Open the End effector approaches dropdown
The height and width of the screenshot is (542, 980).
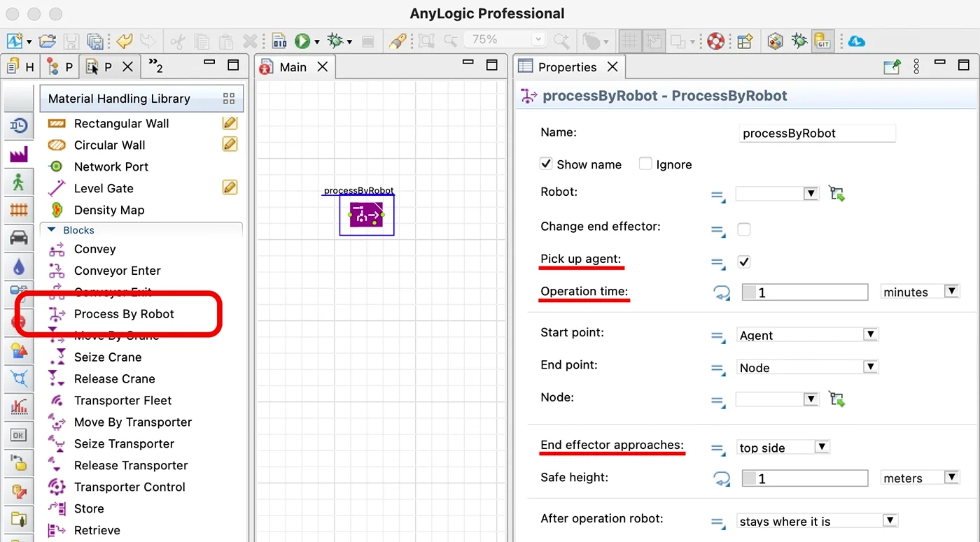coord(783,448)
